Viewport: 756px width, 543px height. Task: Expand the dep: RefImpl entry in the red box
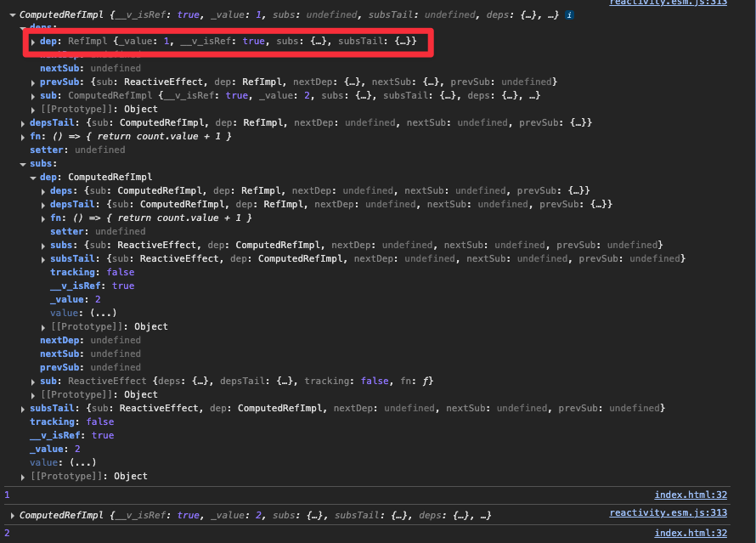[x=33, y=42]
